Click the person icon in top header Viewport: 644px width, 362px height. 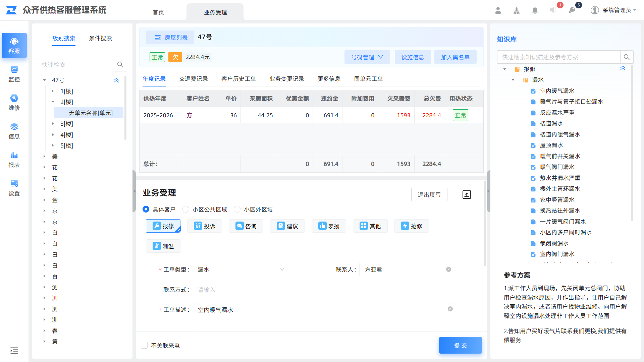pos(498,10)
